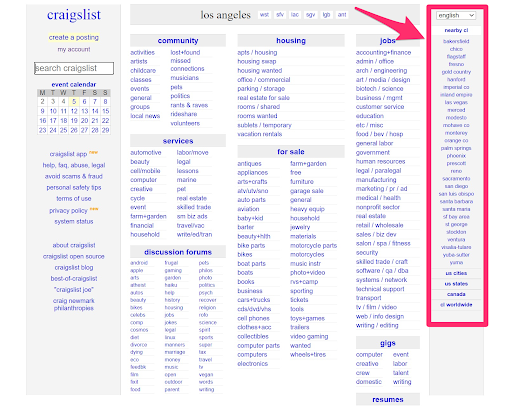The image size is (512, 410).
Task: Open the housing section header
Action: [291, 41]
